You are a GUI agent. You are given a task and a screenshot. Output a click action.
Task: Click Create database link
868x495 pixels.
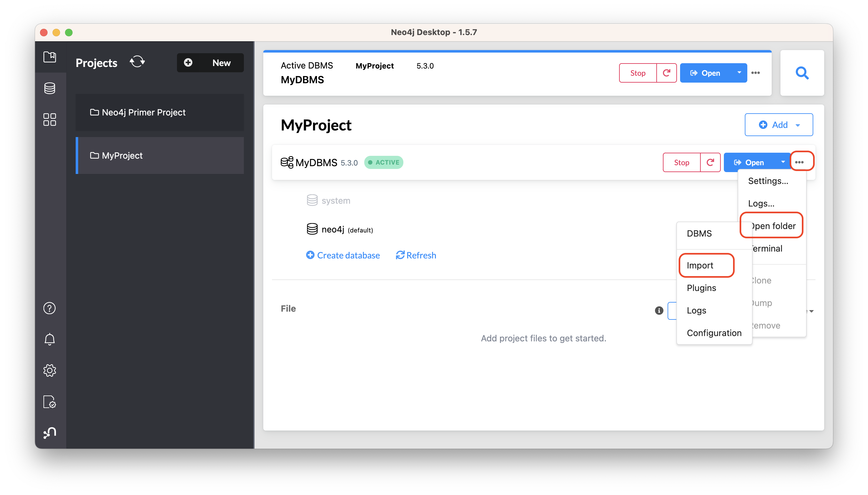pos(343,255)
